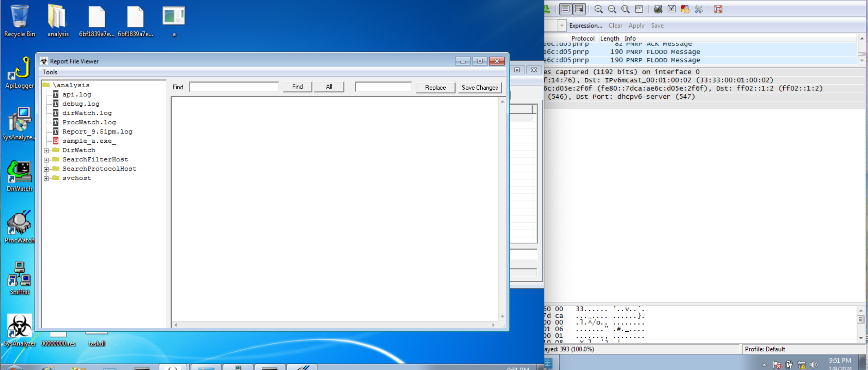Select the \analysis root folder in tree
This screenshot has width=868, height=370.
71,85
